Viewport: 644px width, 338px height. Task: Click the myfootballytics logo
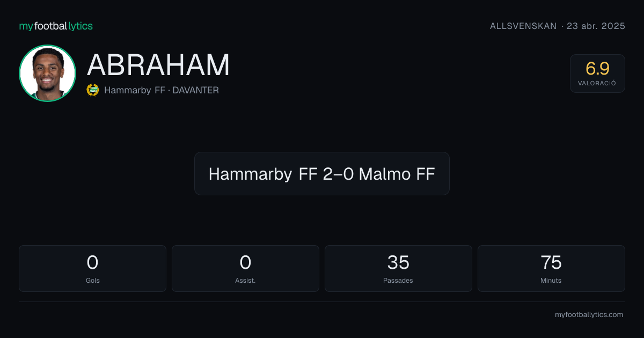(x=56, y=26)
